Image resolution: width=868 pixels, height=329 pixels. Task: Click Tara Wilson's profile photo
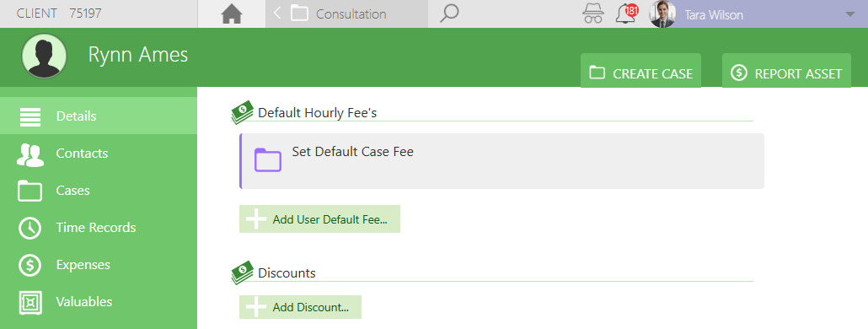662,13
